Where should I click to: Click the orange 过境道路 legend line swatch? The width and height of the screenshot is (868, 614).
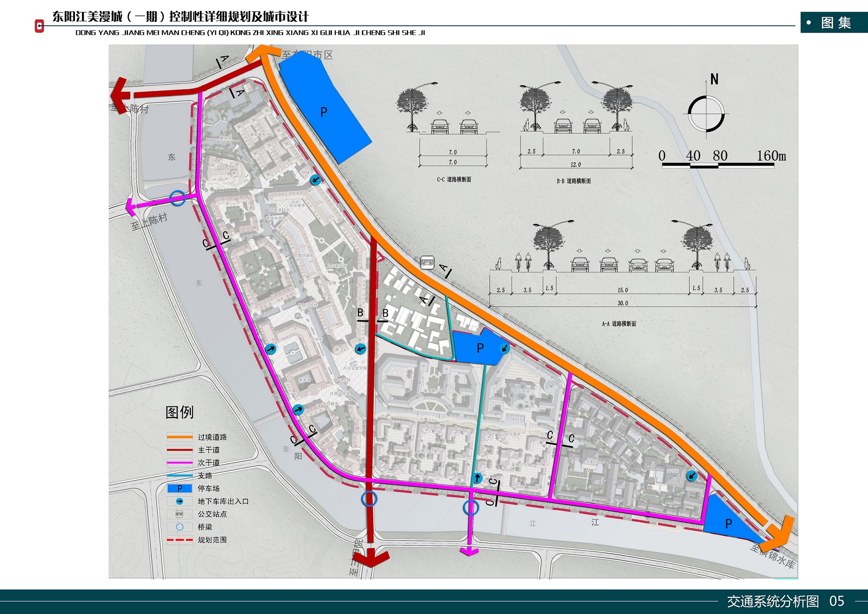click(x=180, y=437)
